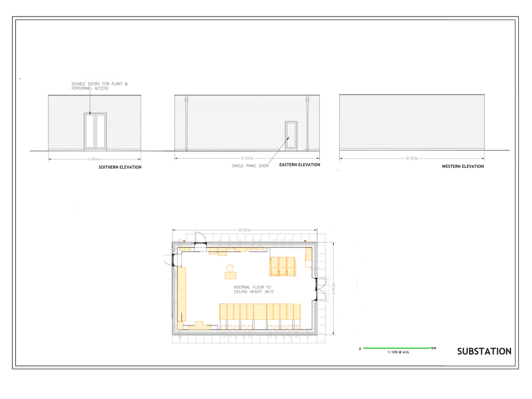Image resolution: width=532 pixels, height=399 pixels.
Task: Click the long row of cabinets along plan bottom
Action: pos(260,312)
